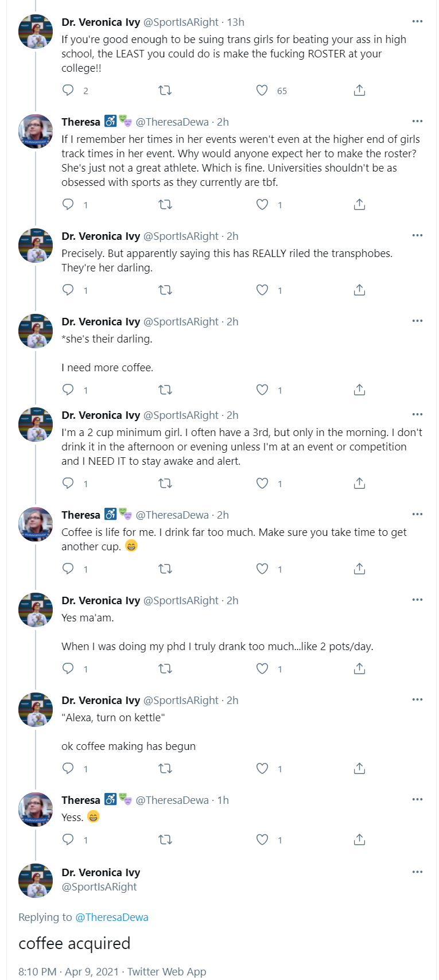Open the 8:10 PM · Apr 9, 2021 timestamp
The height and width of the screenshot is (980, 439).
pyautogui.click(x=68, y=971)
